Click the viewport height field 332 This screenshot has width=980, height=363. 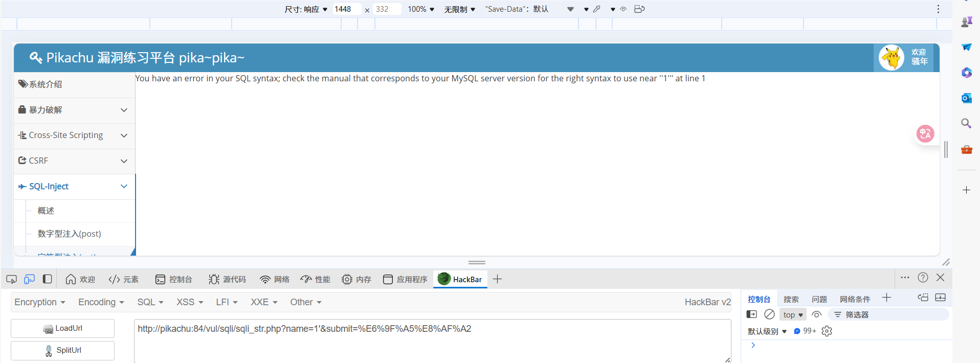click(x=387, y=9)
